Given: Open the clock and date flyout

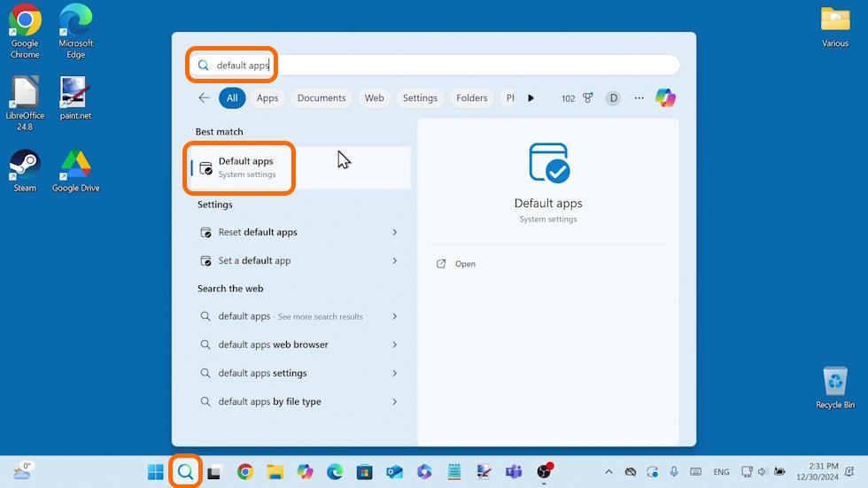Looking at the screenshot, I should 818,471.
